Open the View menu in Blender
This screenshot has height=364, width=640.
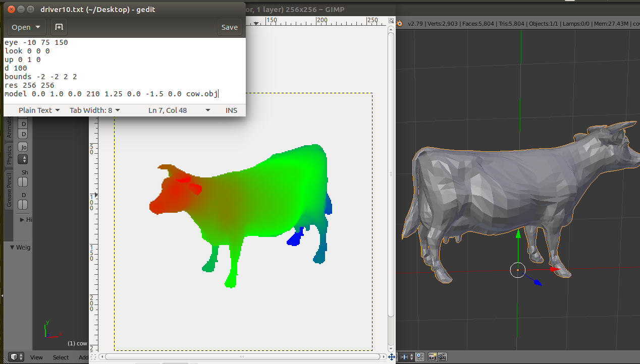pyautogui.click(x=36, y=357)
